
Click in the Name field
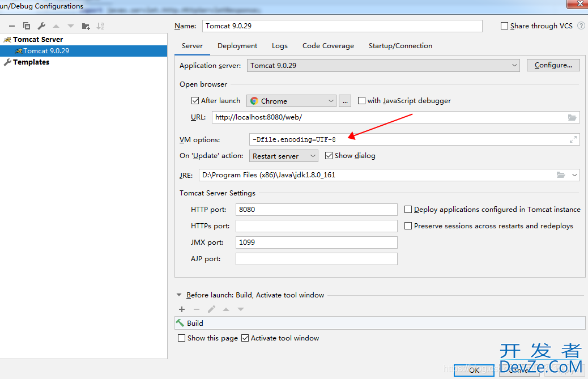[x=342, y=26]
